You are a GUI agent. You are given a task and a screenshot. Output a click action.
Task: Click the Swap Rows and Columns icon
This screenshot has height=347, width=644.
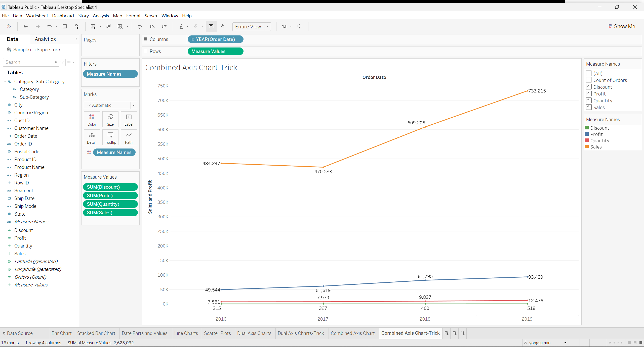(140, 26)
